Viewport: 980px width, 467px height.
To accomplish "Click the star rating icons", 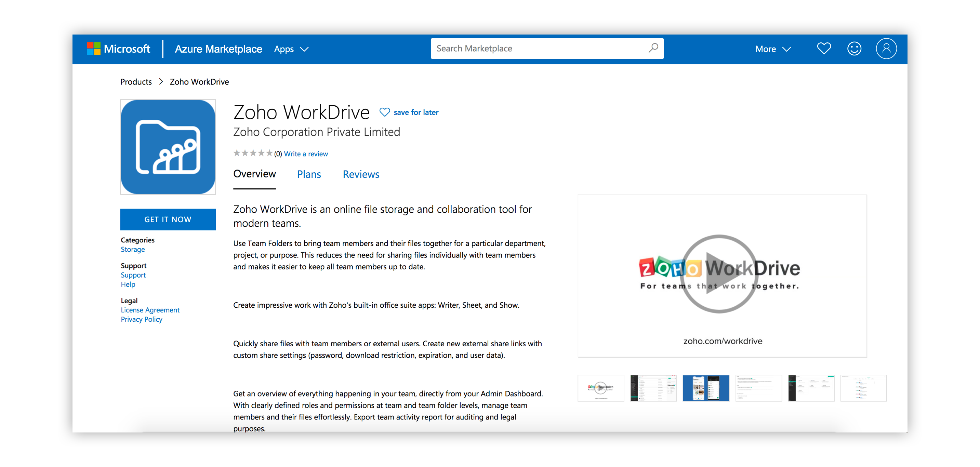I will pos(253,153).
